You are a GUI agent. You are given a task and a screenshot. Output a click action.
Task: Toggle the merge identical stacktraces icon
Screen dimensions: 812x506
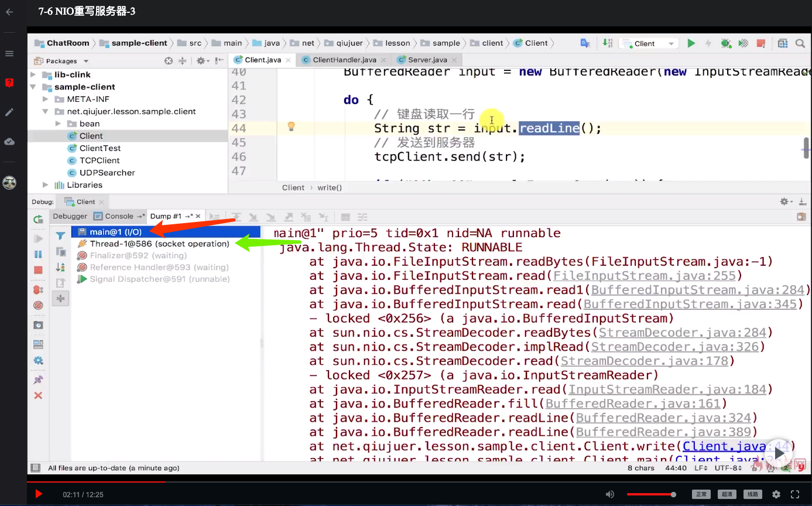pyautogui.click(x=60, y=299)
